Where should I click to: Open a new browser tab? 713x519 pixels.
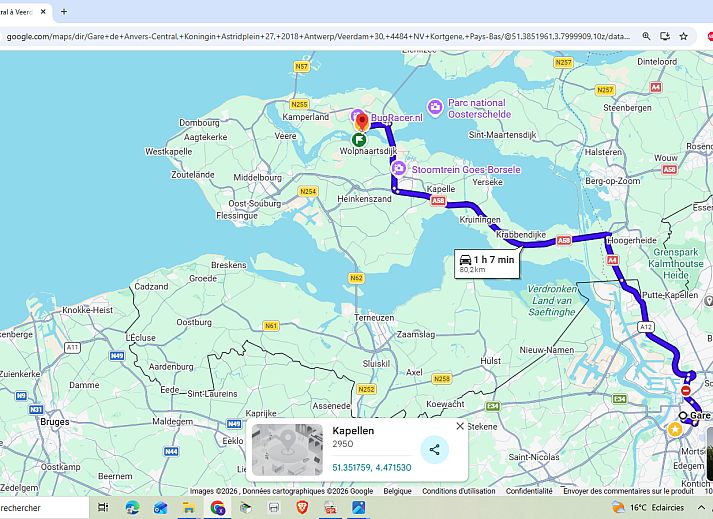click(x=64, y=11)
